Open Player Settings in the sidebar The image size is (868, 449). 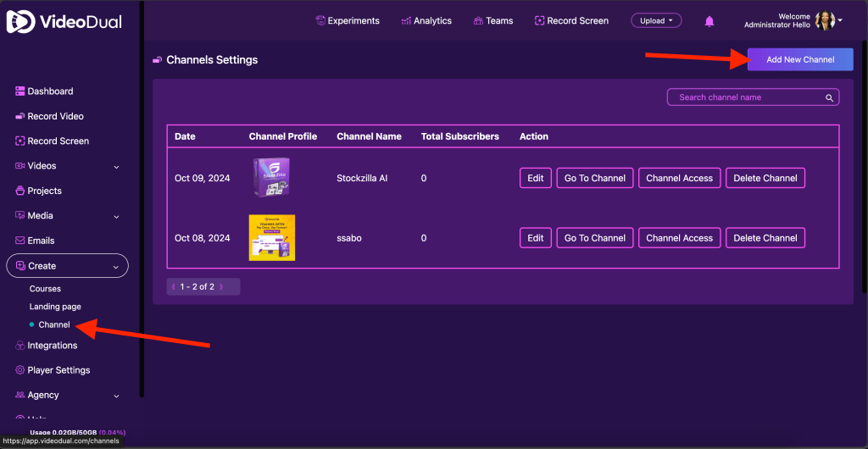coord(58,370)
